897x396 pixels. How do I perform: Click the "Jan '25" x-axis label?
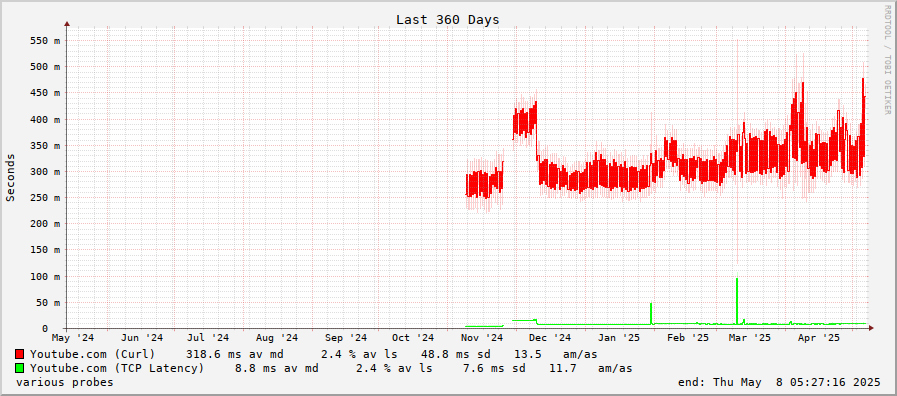(620, 338)
